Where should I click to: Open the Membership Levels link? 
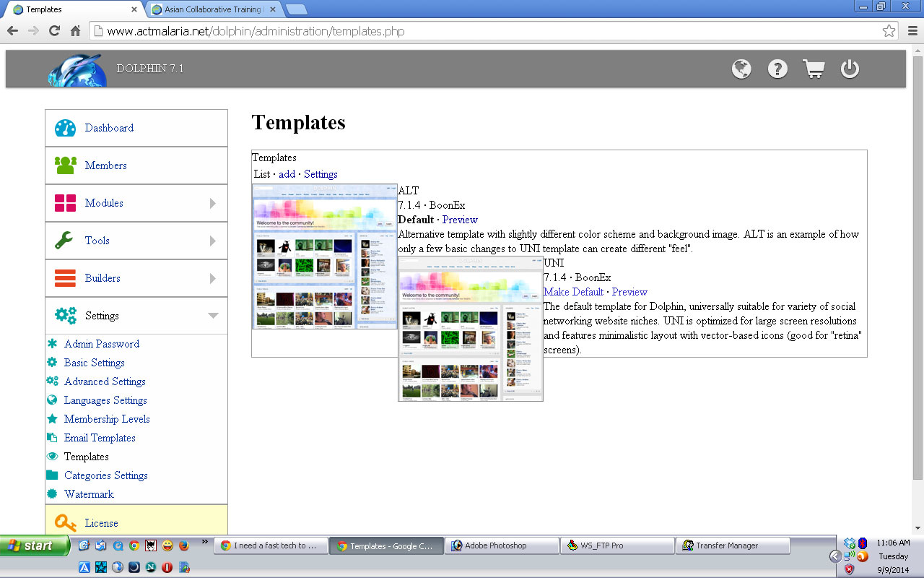(107, 419)
